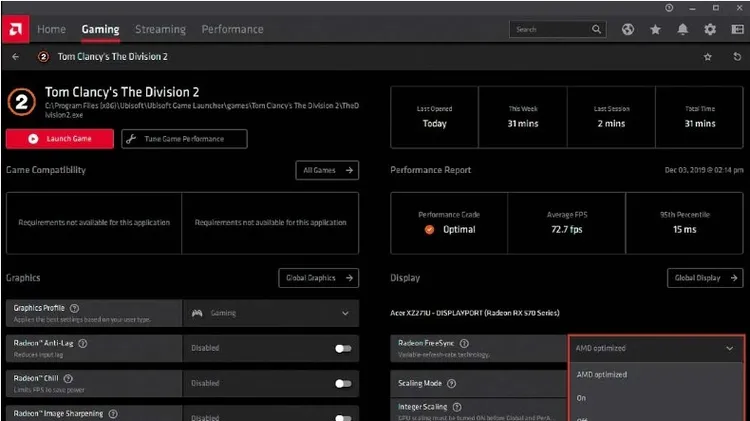
Task: Toggle Radeon Chill switch
Action: [343, 383]
